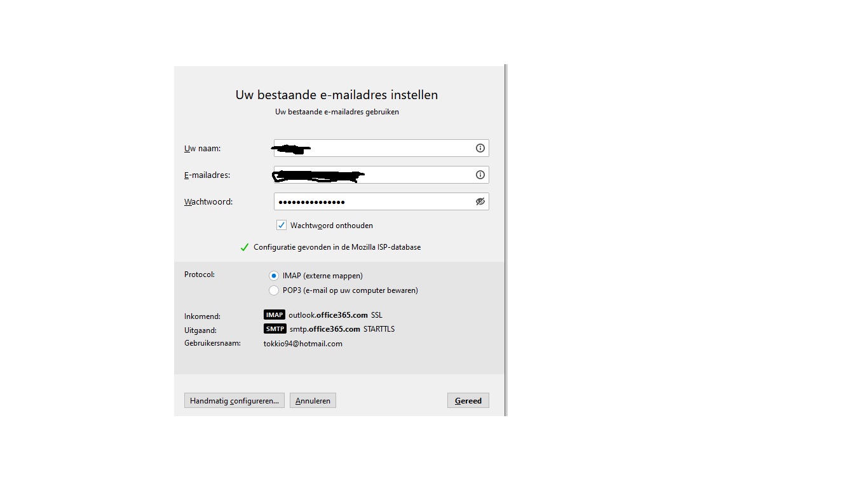
Task: Show password using the crossed-eye icon
Action: pyautogui.click(x=480, y=201)
